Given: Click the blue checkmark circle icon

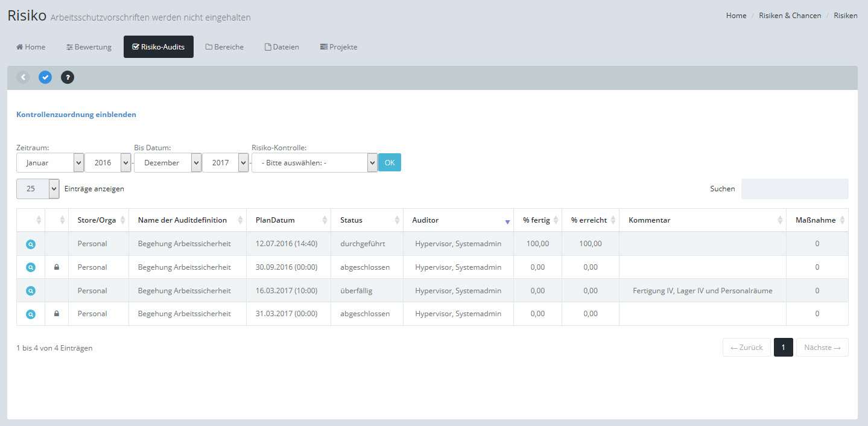Looking at the screenshot, I should tap(45, 77).
